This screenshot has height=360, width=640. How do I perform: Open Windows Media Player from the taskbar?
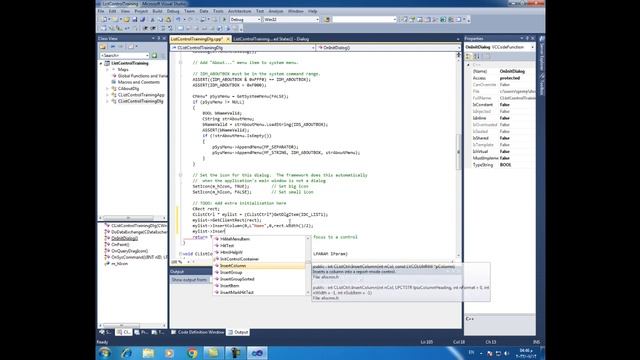point(169,353)
